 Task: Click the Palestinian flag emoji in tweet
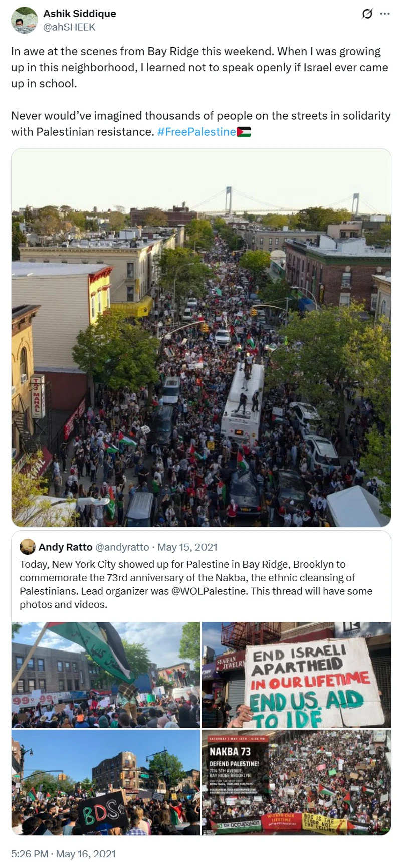[x=244, y=132]
